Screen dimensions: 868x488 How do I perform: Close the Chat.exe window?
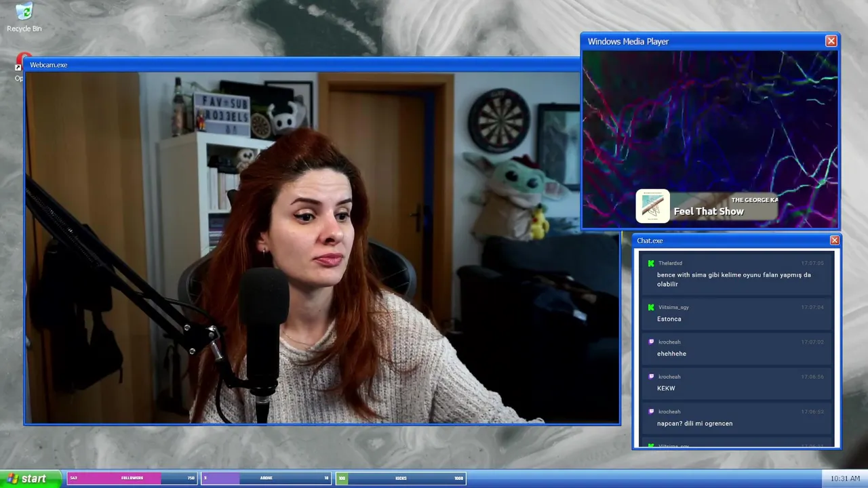click(834, 240)
